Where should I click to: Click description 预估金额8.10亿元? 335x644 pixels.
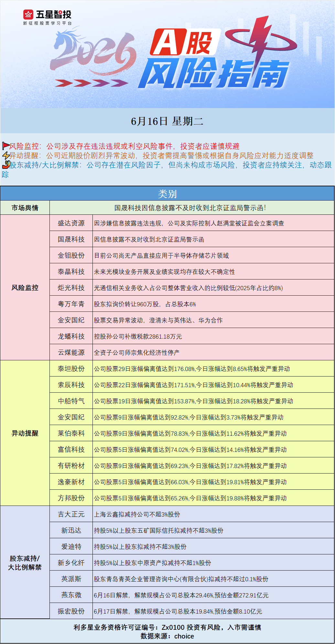point(238,611)
